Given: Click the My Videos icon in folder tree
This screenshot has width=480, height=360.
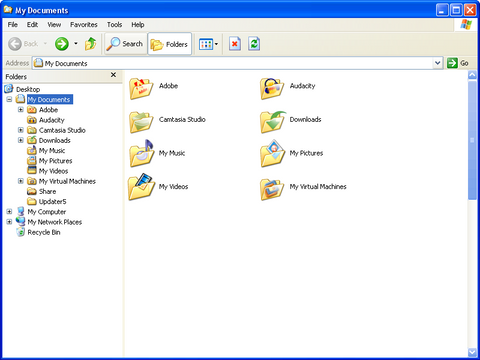Looking at the screenshot, I should tap(32, 171).
